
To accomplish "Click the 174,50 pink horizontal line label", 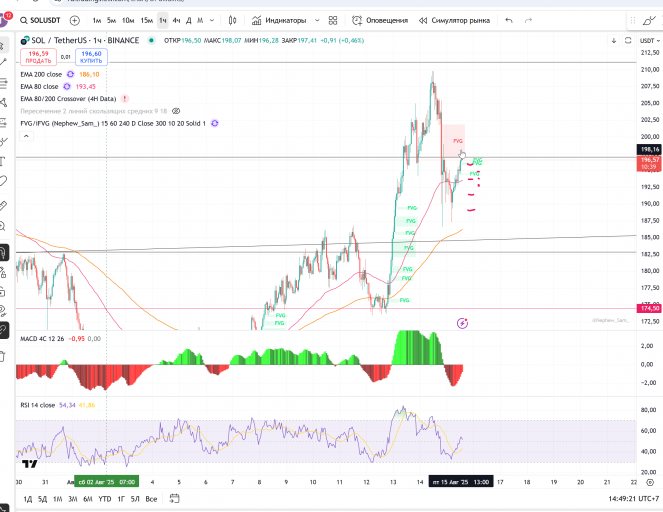I will (649, 309).
